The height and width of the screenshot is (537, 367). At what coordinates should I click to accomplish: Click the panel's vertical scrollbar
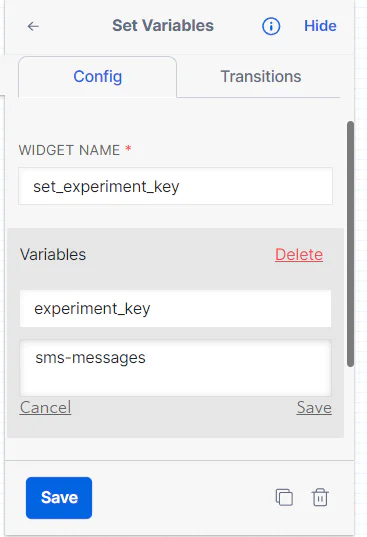pos(350,244)
